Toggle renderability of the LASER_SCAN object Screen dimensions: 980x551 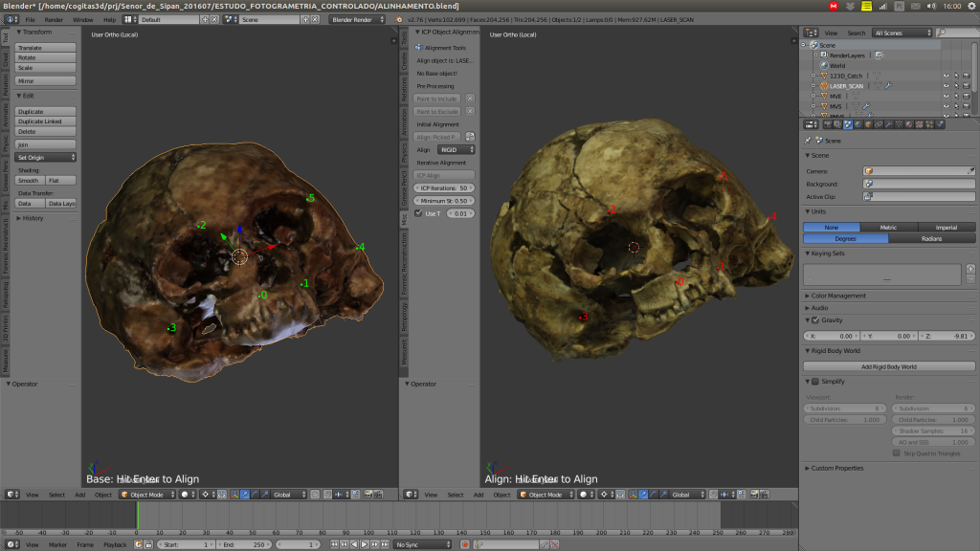pyautogui.click(x=967, y=85)
